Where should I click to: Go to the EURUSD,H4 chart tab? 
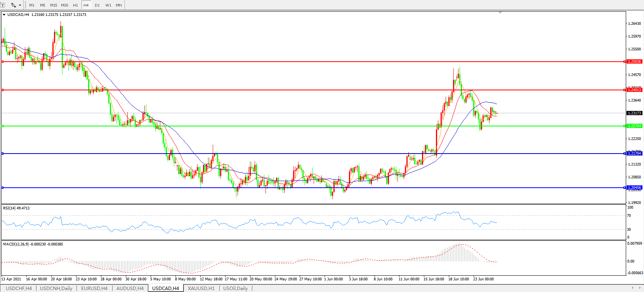click(94, 288)
